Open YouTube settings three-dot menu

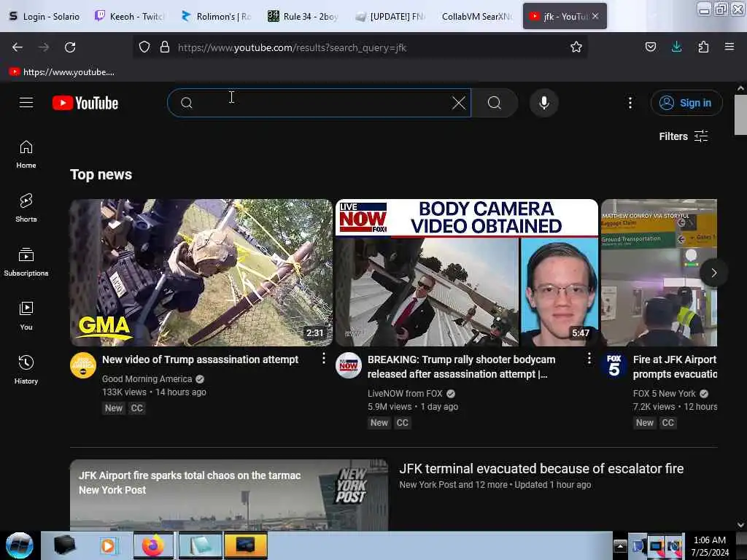(630, 103)
